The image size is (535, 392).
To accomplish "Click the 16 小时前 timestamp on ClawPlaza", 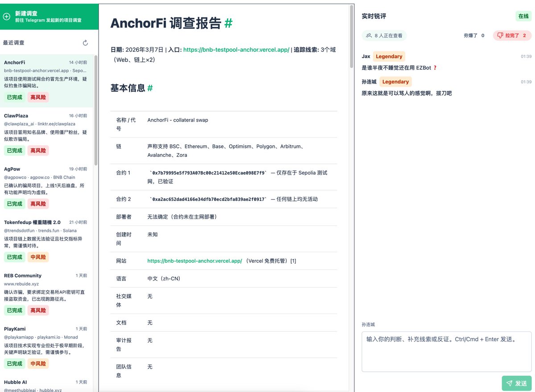I will pyautogui.click(x=78, y=116).
